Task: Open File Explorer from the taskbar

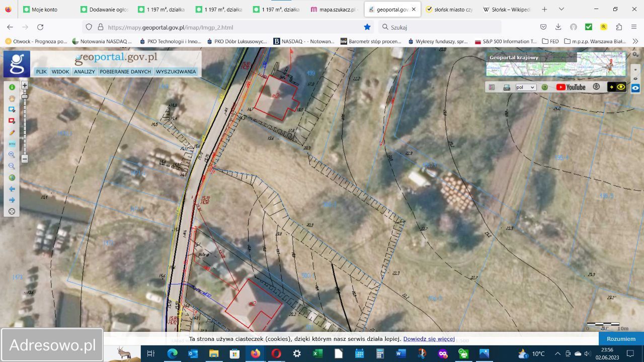Action: (x=214, y=354)
